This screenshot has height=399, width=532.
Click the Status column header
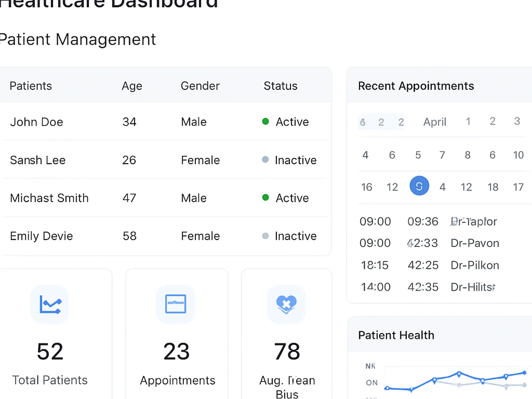pos(280,86)
